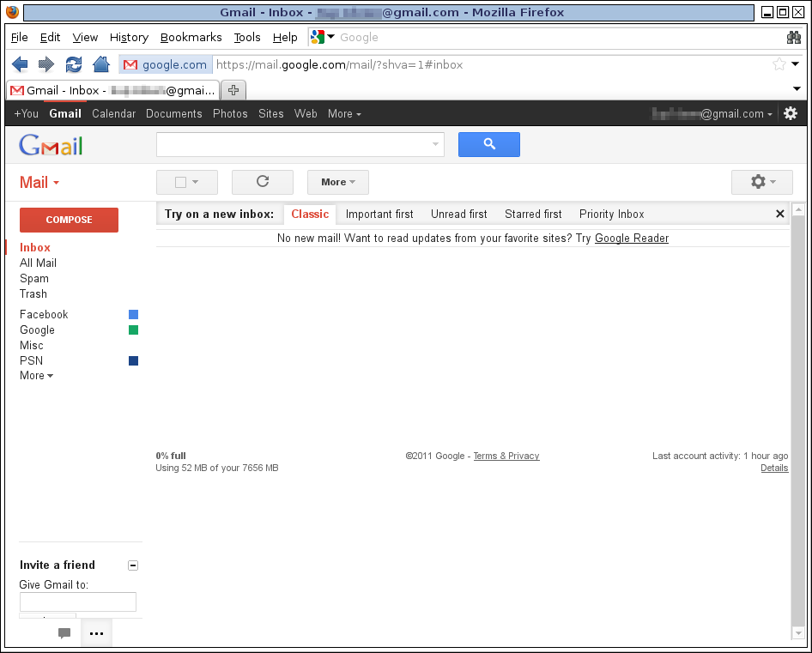This screenshot has height=653, width=812.
Task: Click the PSN label navy color swatch
Action: pyautogui.click(x=133, y=361)
